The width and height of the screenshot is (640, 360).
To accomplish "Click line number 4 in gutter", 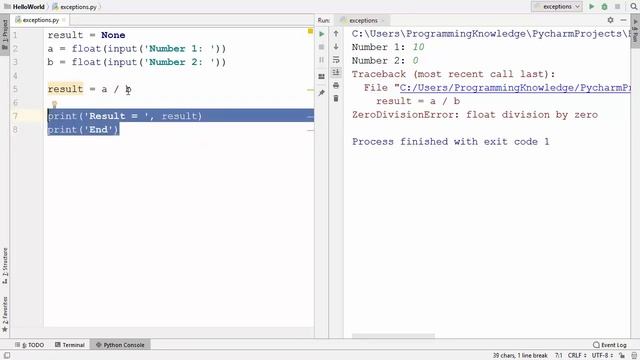I will [15, 76].
